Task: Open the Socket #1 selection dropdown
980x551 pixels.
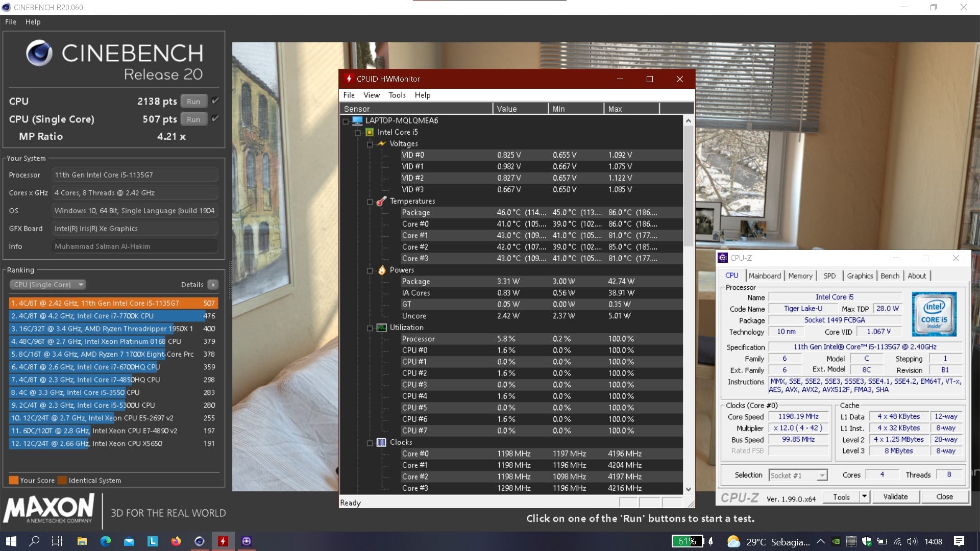Action: (822, 475)
